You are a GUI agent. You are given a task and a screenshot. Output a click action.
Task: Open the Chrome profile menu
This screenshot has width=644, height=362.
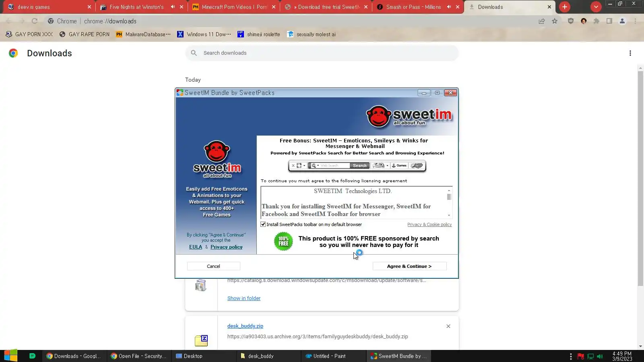(x=622, y=21)
